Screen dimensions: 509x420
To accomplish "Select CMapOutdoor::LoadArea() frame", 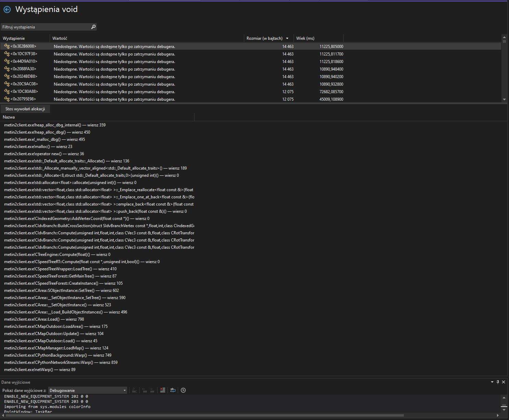I will click(56, 326).
